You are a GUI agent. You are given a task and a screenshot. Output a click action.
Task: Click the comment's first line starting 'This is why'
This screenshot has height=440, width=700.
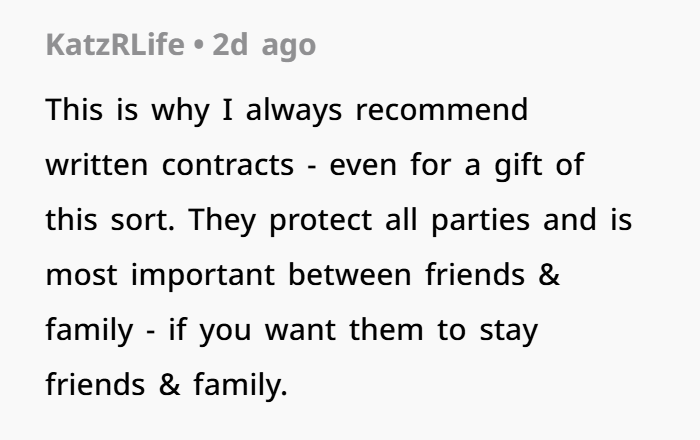(x=287, y=110)
